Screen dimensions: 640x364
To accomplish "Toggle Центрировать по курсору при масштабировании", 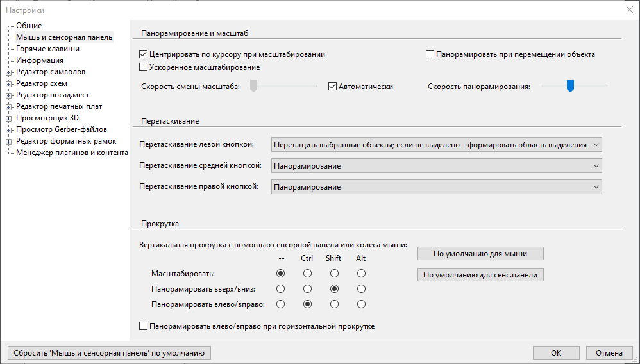I will point(144,55).
